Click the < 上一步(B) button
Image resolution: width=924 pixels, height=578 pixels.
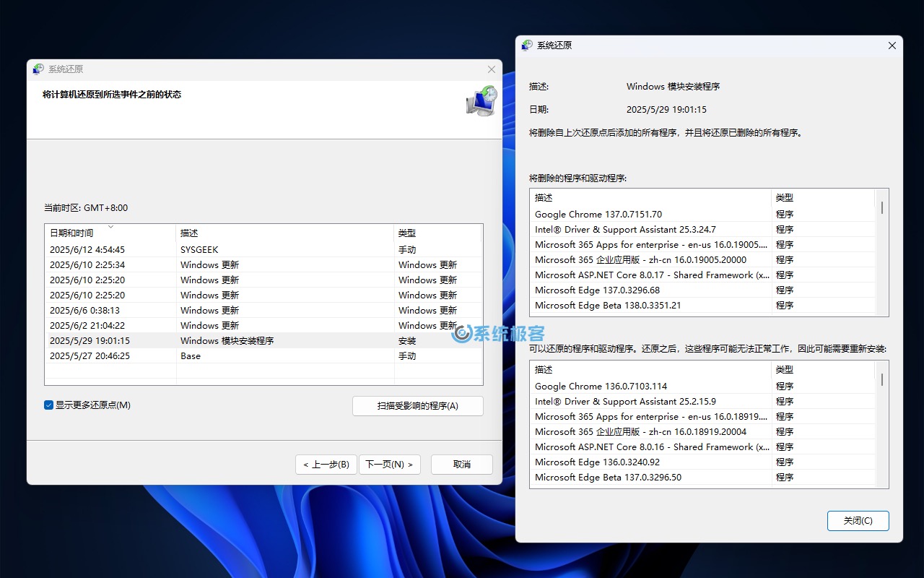click(326, 465)
